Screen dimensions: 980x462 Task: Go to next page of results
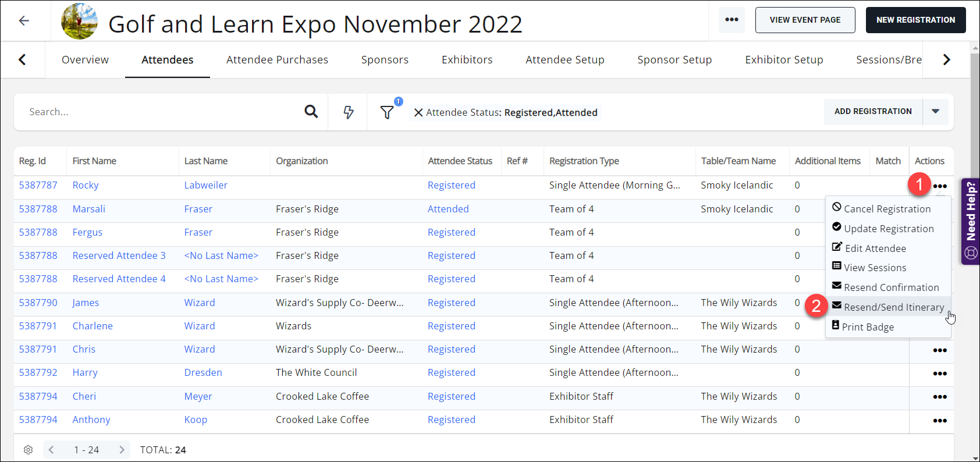coord(122,450)
